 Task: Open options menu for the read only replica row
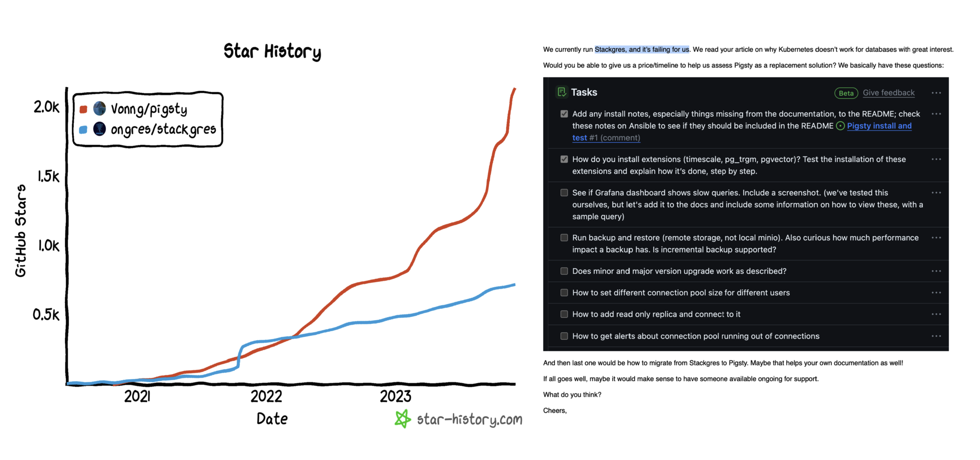[937, 314]
